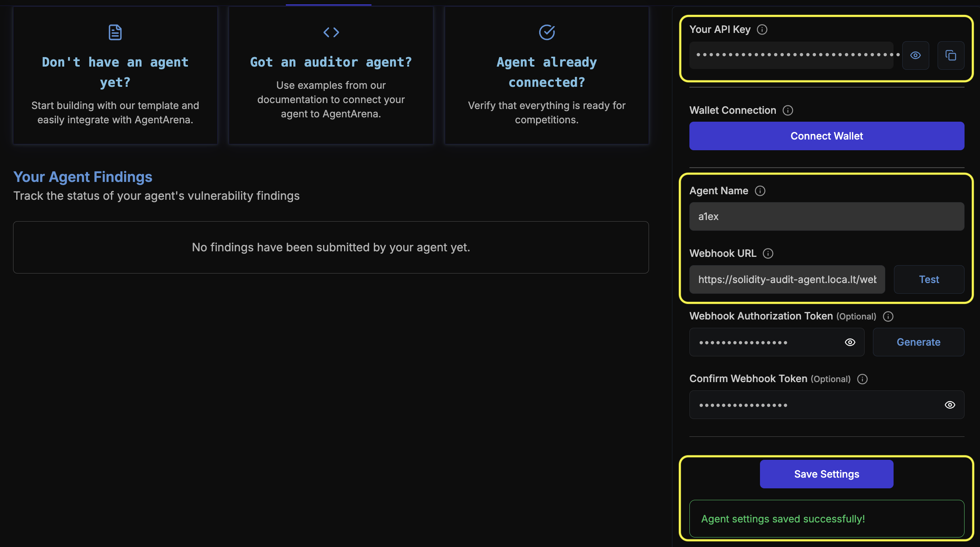The width and height of the screenshot is (980, 547).
Task: Show the Webhook Authorization Token value
Action: tap(850, 342)
